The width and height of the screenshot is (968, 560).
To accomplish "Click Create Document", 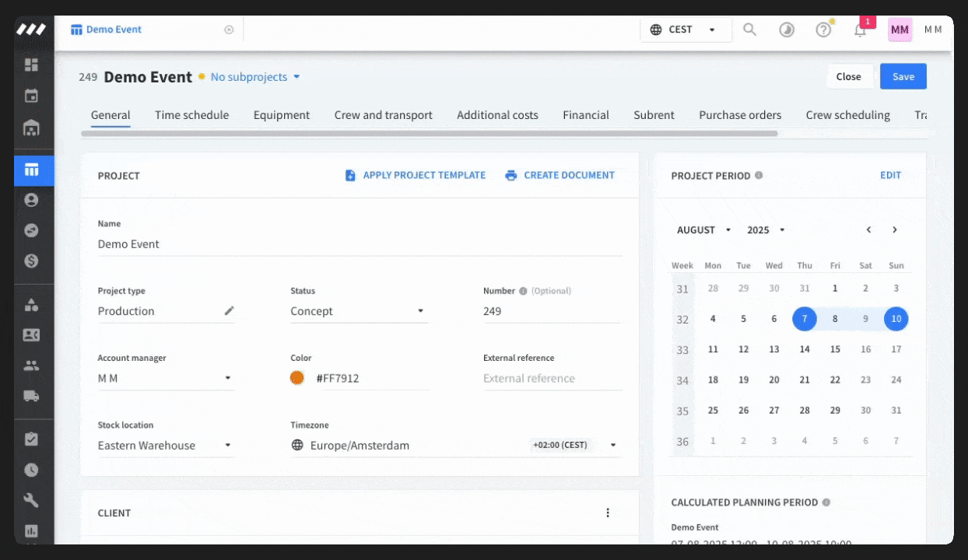I will coord(559,175).
